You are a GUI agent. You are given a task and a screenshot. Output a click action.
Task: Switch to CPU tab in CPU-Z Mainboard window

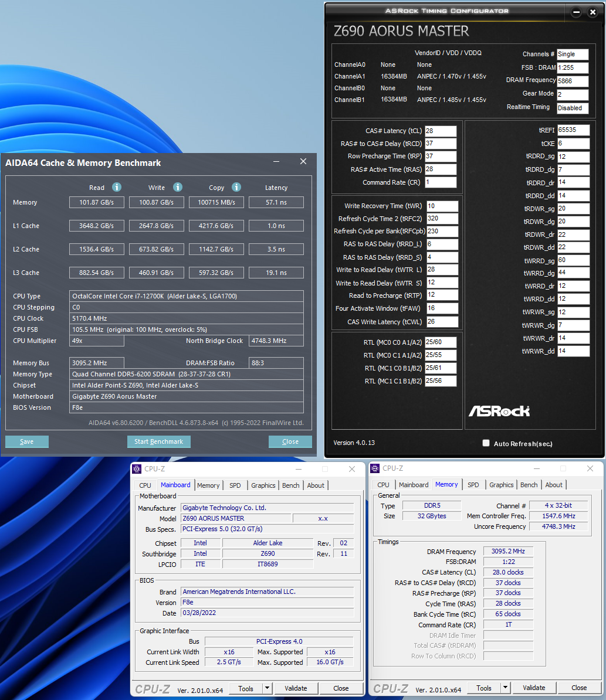click(145, 485)
